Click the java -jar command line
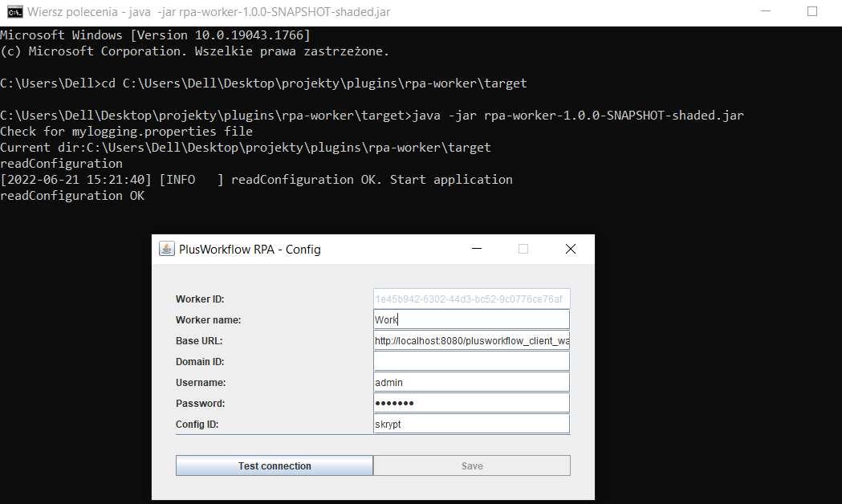 coord(372,116)
